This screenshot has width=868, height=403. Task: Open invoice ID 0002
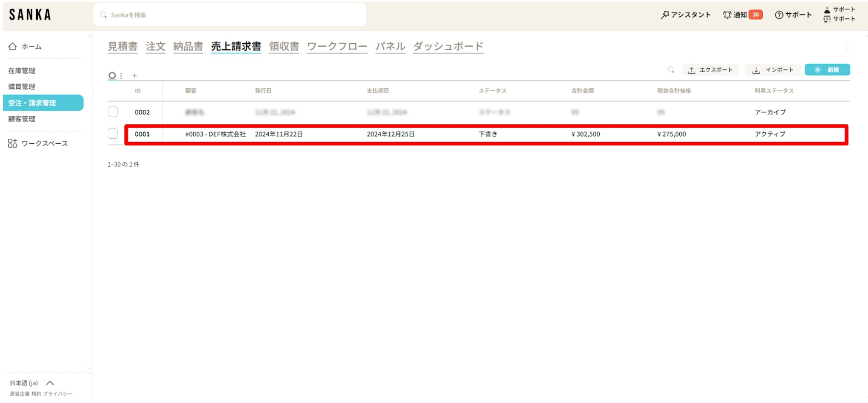143,112
